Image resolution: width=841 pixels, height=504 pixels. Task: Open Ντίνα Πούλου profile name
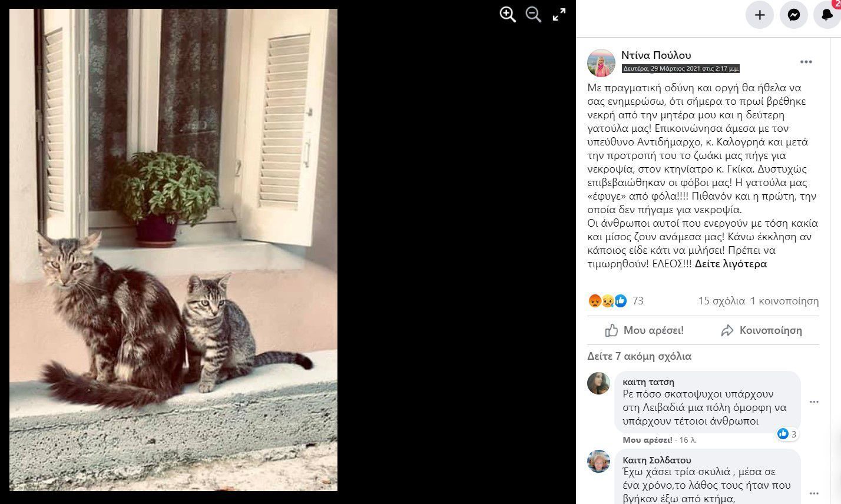tap(656, 55)
